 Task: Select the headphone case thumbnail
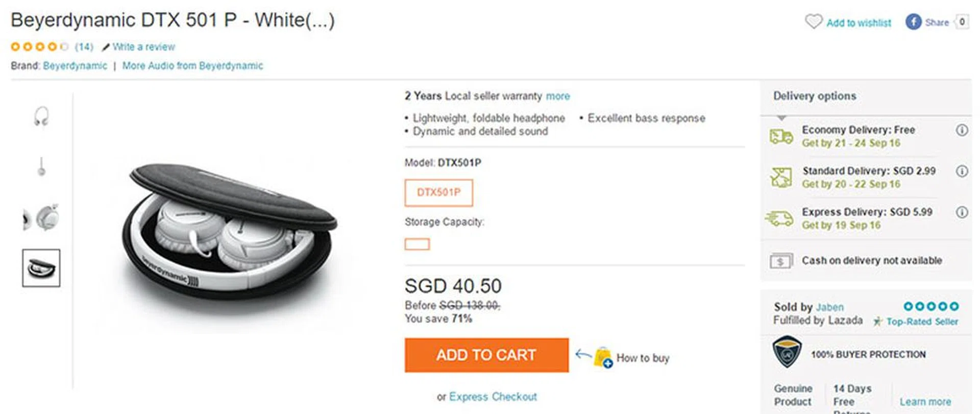[x=41, y=268]
